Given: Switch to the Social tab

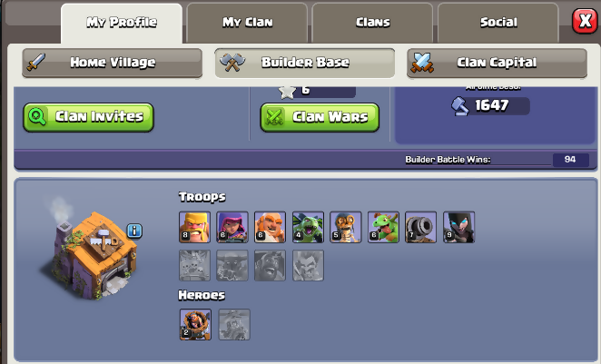Looking at the screenshot, I should (498, 23).
